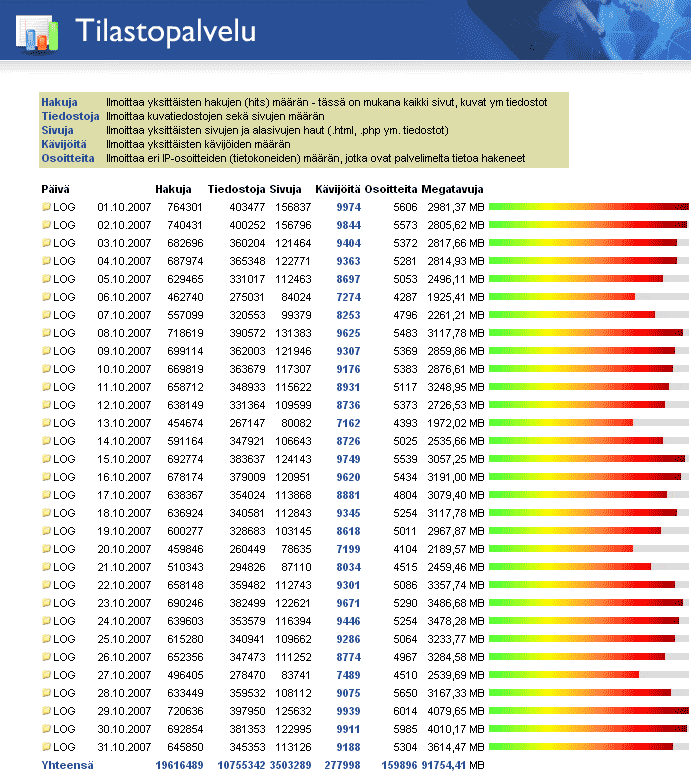Open the LOG link for 15.10.2007

coord(64,459)
